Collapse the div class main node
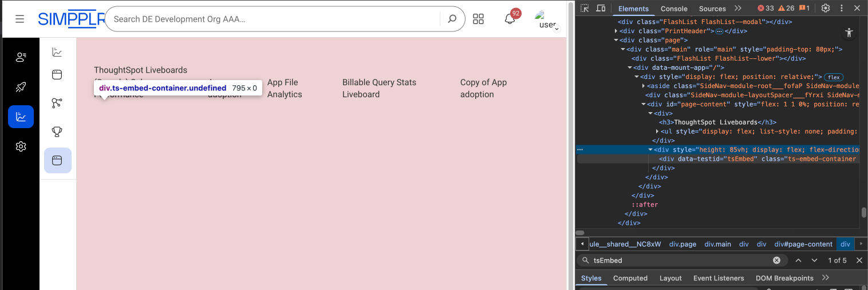 [x=622, y=49]
